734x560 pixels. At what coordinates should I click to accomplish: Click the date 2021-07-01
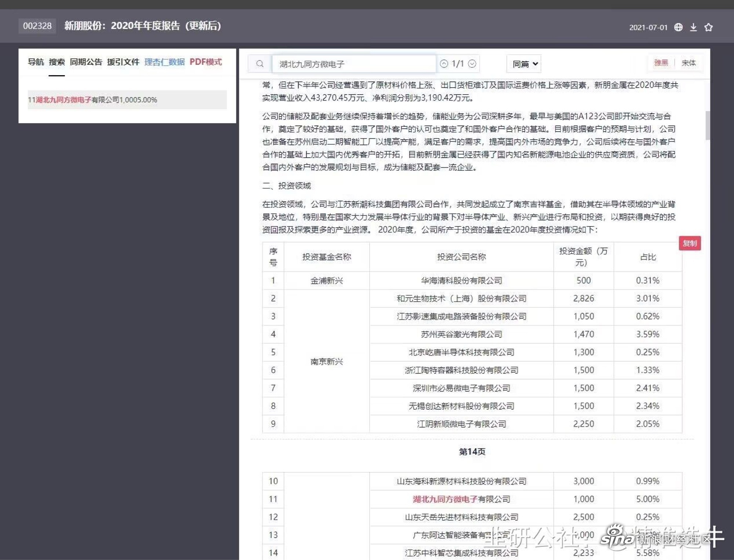648,28
